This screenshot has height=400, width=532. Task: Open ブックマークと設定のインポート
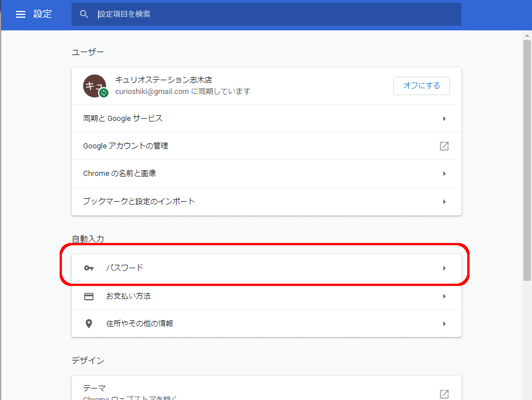point(267,202)
